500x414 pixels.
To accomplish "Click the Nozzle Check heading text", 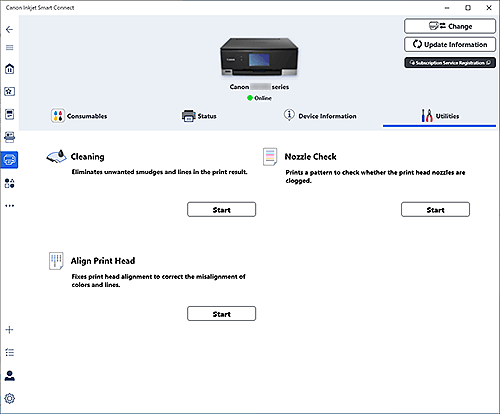I will click(310, 157).
